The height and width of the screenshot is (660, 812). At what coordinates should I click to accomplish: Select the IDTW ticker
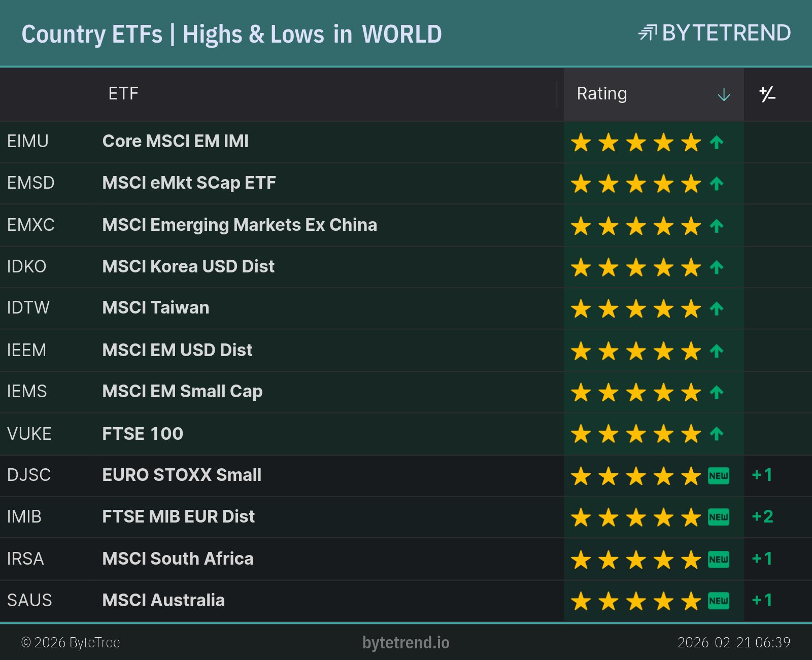(x=28, y=307)
